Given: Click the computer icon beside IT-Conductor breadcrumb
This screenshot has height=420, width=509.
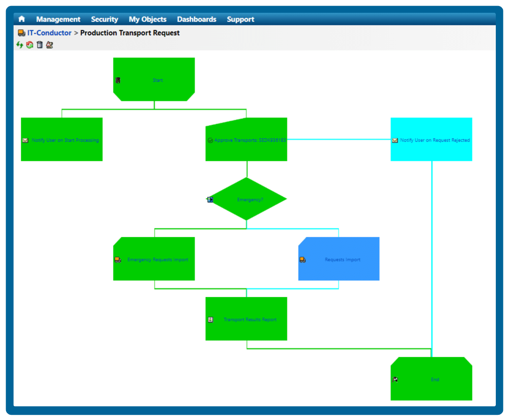Looking at the screenshot, I should (21, 32).
